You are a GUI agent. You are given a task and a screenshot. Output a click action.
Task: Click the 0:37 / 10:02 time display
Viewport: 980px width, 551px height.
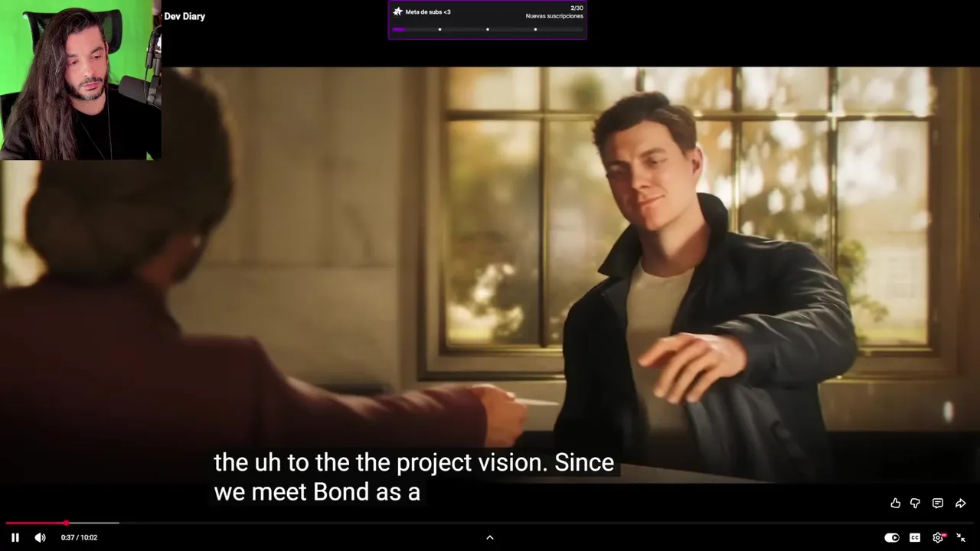coord(79,537)
